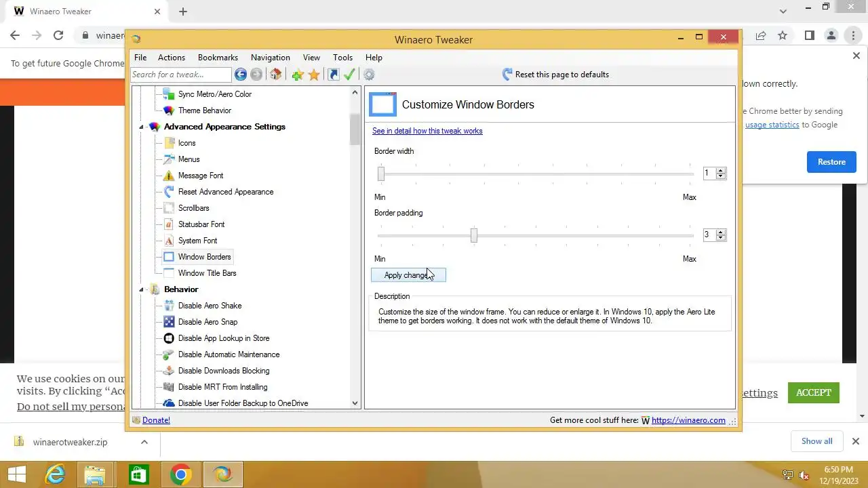
Task: Decrease Border padding with spinner down arrow
Action: tap(721, 238)
